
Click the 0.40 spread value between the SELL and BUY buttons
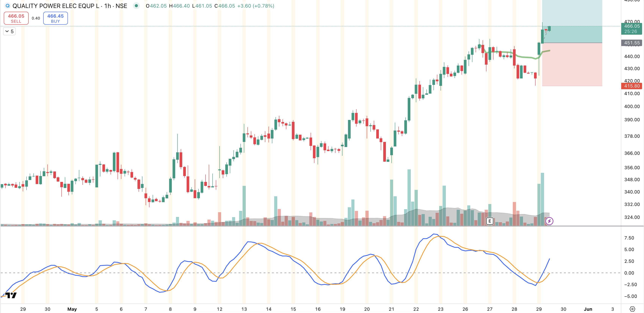(36, 18)
